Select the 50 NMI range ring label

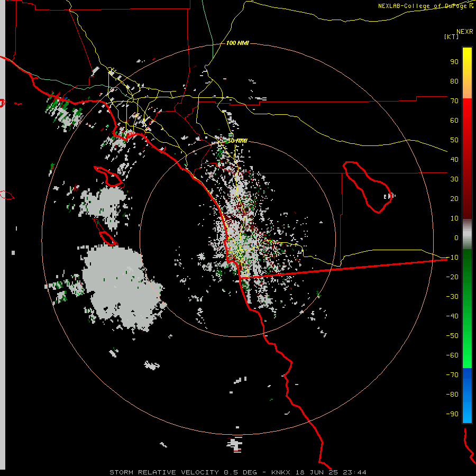point(237,141)
